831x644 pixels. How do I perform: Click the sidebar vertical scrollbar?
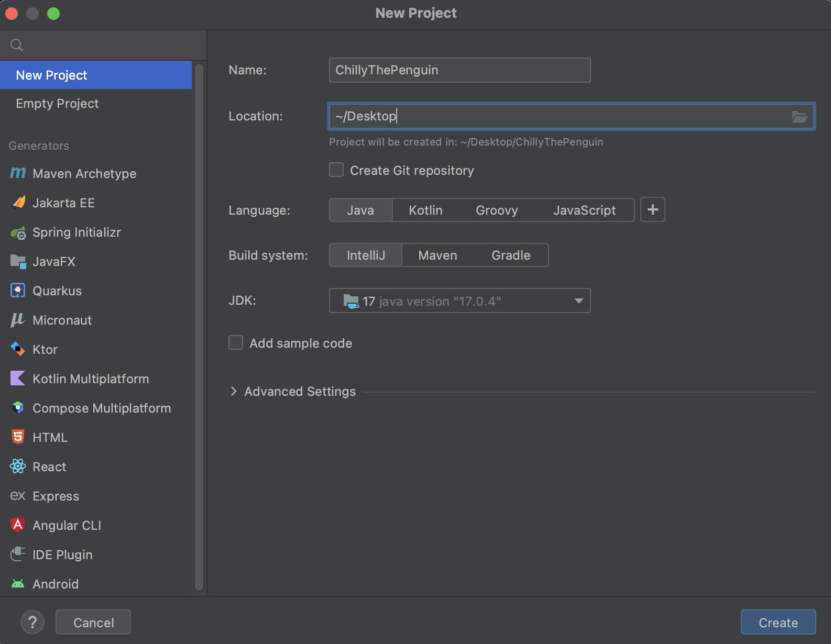click(199, 327)
